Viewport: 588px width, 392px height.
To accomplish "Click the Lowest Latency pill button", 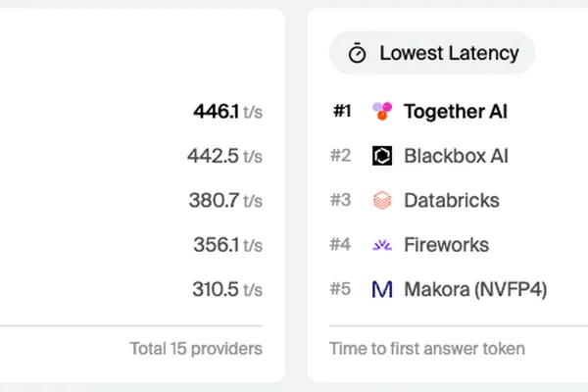I will tap(431, 53).
